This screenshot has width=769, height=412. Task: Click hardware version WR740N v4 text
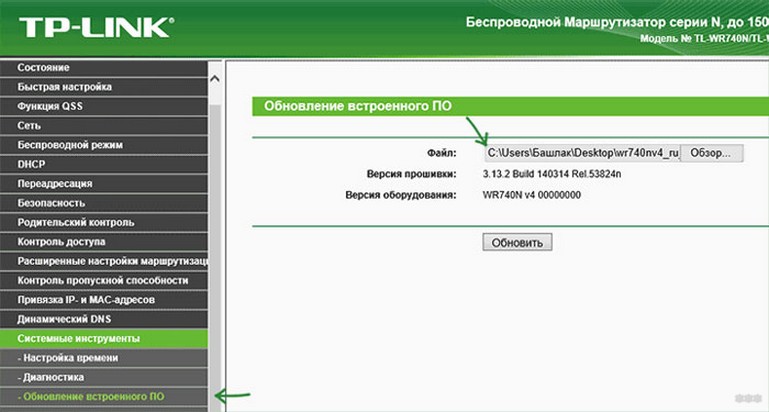coord(532,195)
